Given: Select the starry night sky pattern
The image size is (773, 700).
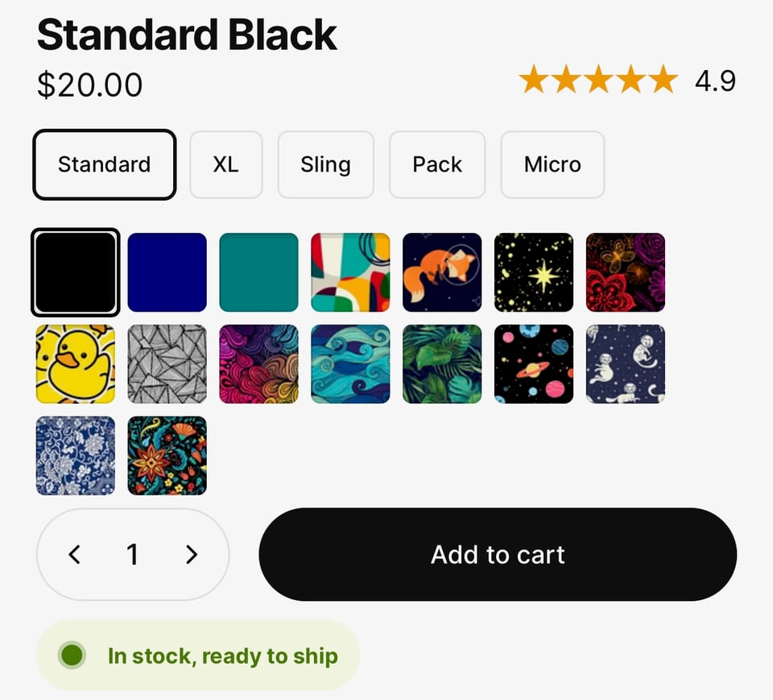Looking at the screenshot, I should click(x=534, y=273).
